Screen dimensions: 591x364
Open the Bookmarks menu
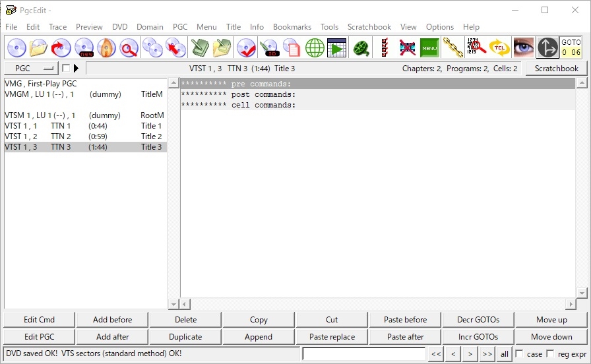[292, 27]
